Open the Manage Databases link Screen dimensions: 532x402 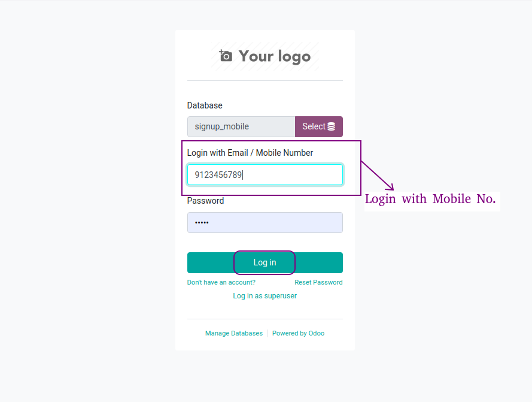pyautogui.click(x=234, y=333)
